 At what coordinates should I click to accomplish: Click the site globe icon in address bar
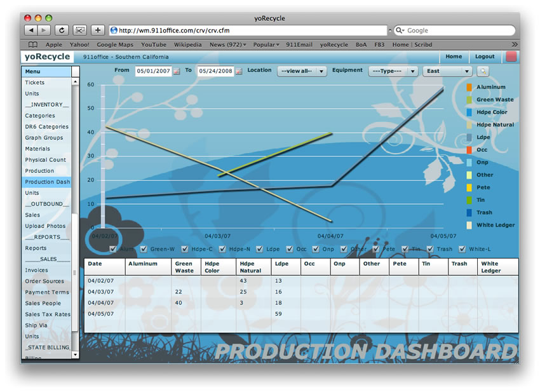(114, 30)
